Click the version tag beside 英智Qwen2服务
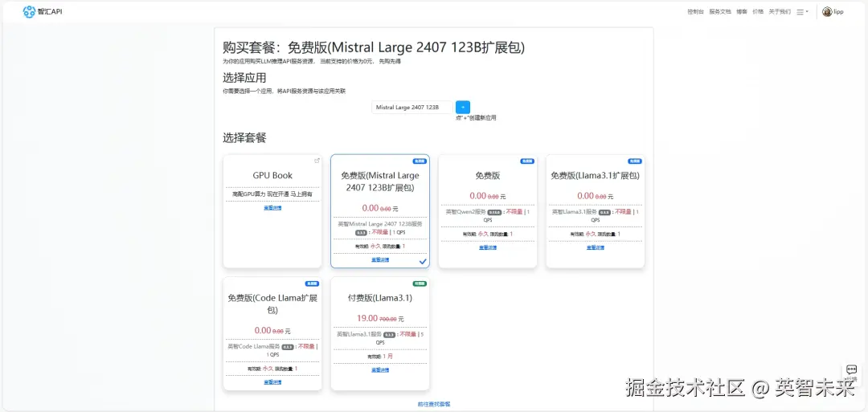 coord(494,212)
